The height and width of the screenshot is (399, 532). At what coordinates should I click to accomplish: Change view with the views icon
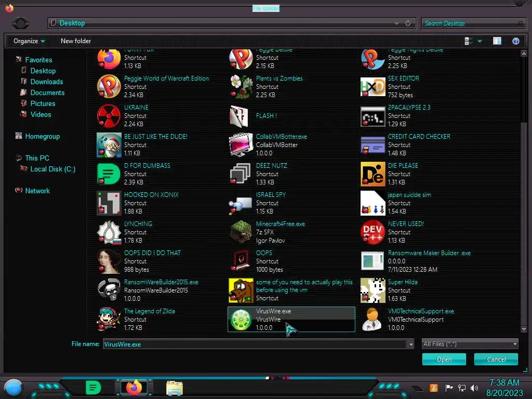(x=469, y=41)
